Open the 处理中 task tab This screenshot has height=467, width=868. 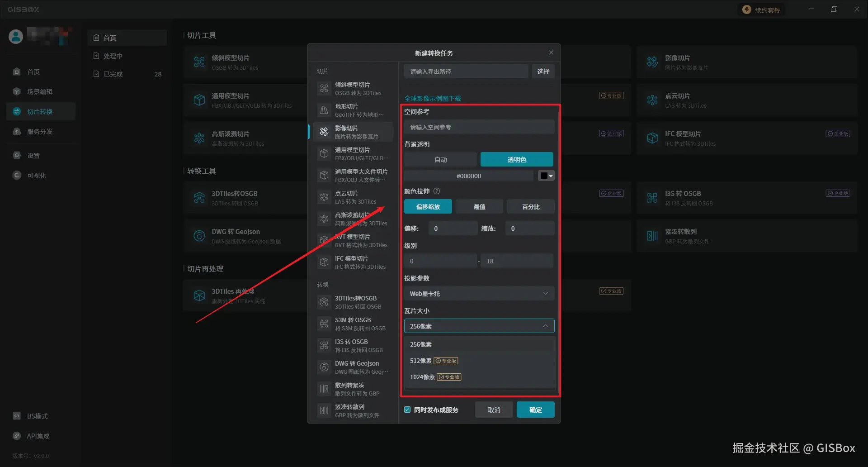coord(127,56)
